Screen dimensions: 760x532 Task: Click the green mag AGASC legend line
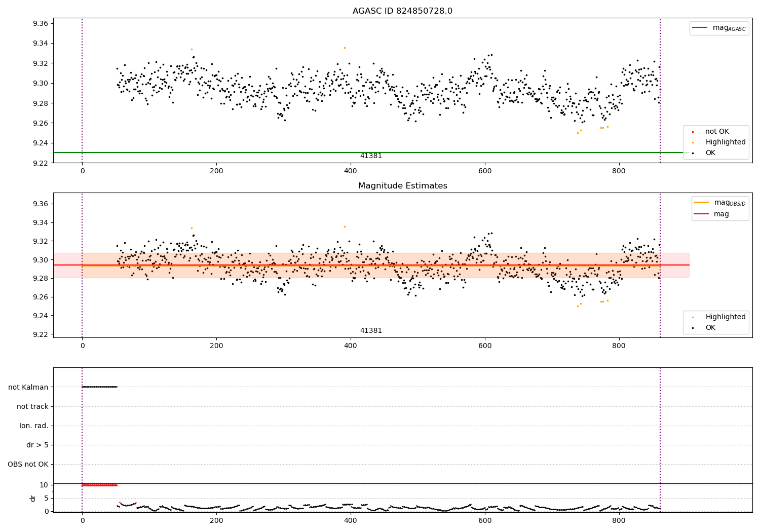tap(700, 28)
